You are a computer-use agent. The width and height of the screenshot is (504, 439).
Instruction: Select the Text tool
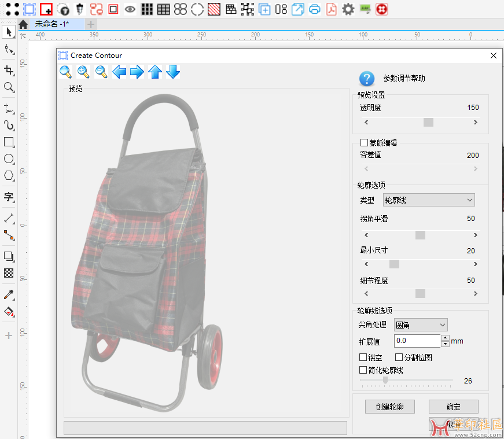click(x=9, y=197)
